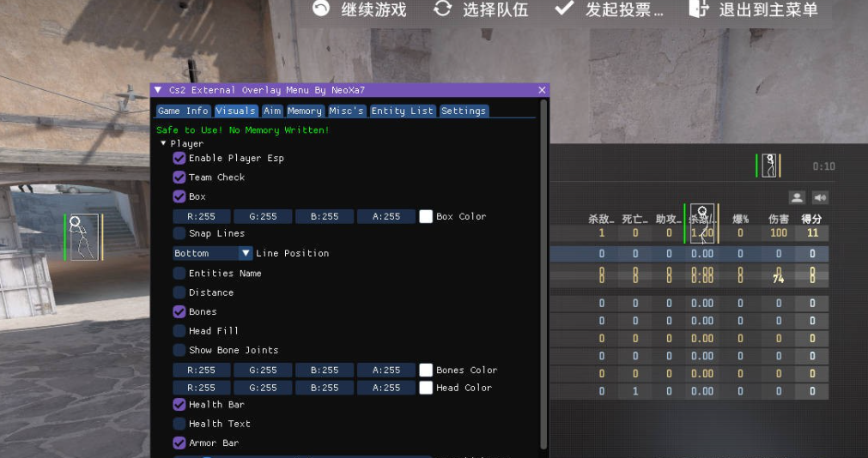868x458 pixels.
Task: Click the 死亡 deaths column header
Action: (635, 219)
